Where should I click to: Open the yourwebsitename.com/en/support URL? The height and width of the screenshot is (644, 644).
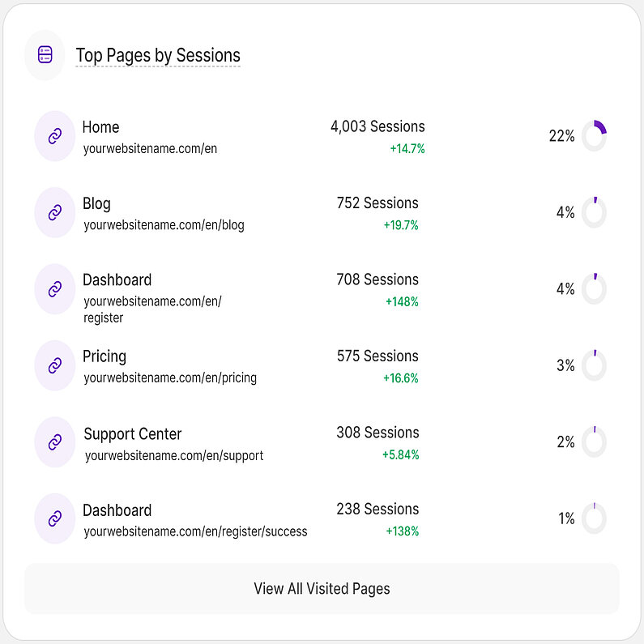[174, 455]
